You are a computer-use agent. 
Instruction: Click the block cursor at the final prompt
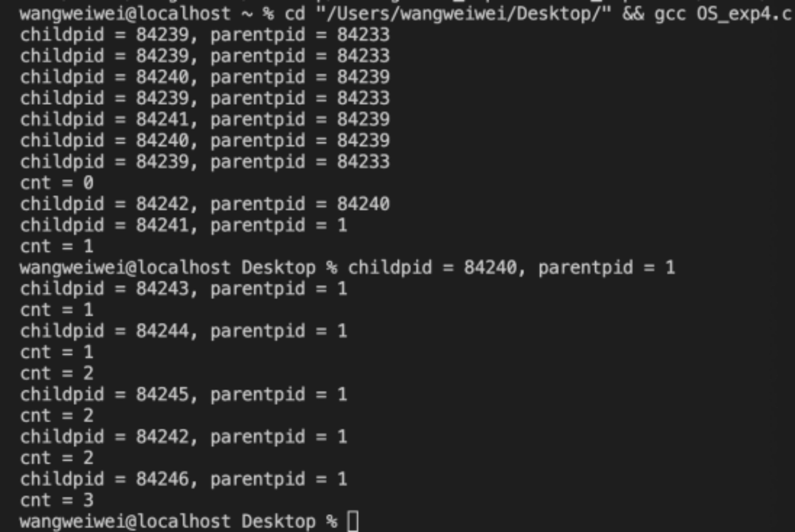pyautogui.click(x=353, y=521)
